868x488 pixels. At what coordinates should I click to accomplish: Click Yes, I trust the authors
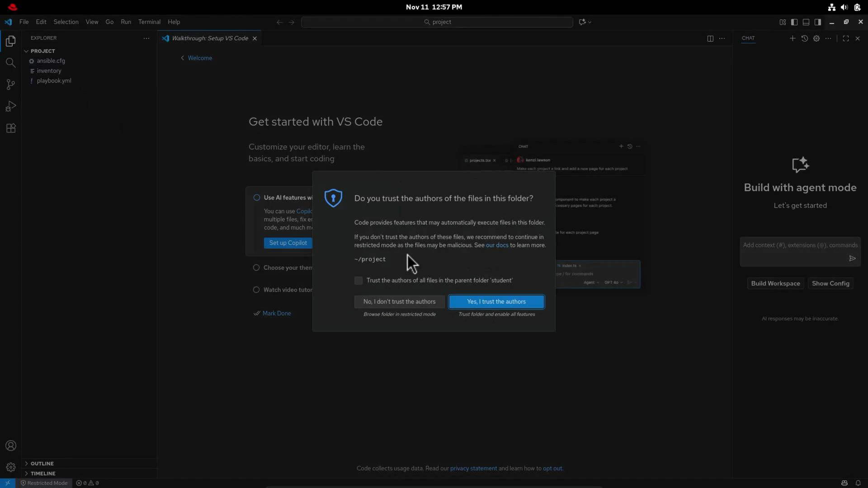coord(496,301)
